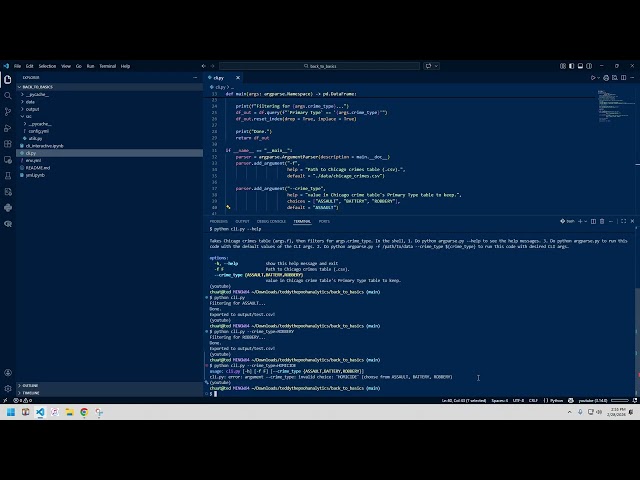Screen dimensions: 640x480
Task: Go back with navigation arrow
Action: tap(203, 66)
